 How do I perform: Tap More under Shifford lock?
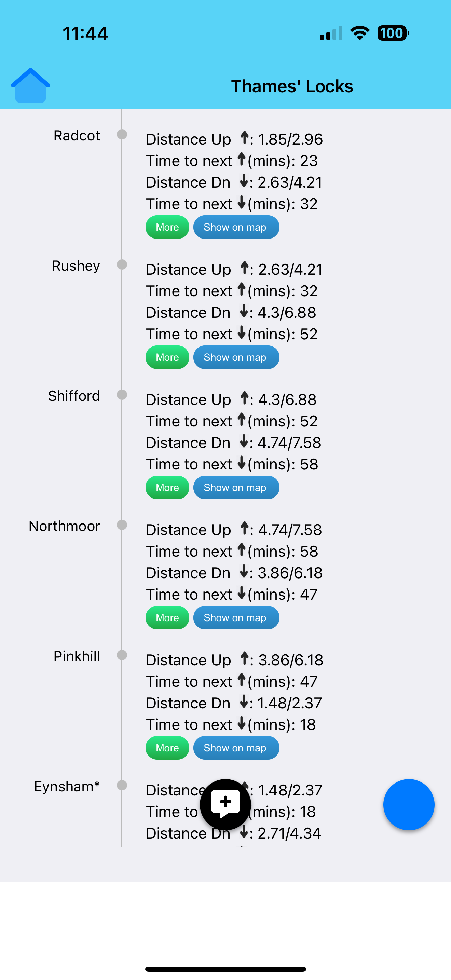[167, 487]
